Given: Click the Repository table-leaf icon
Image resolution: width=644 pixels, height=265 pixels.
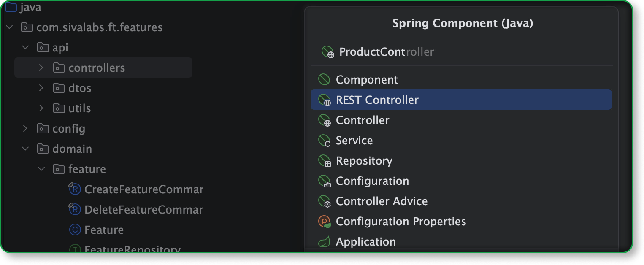Looking at the screenshot, I should (x=324, y=161).
